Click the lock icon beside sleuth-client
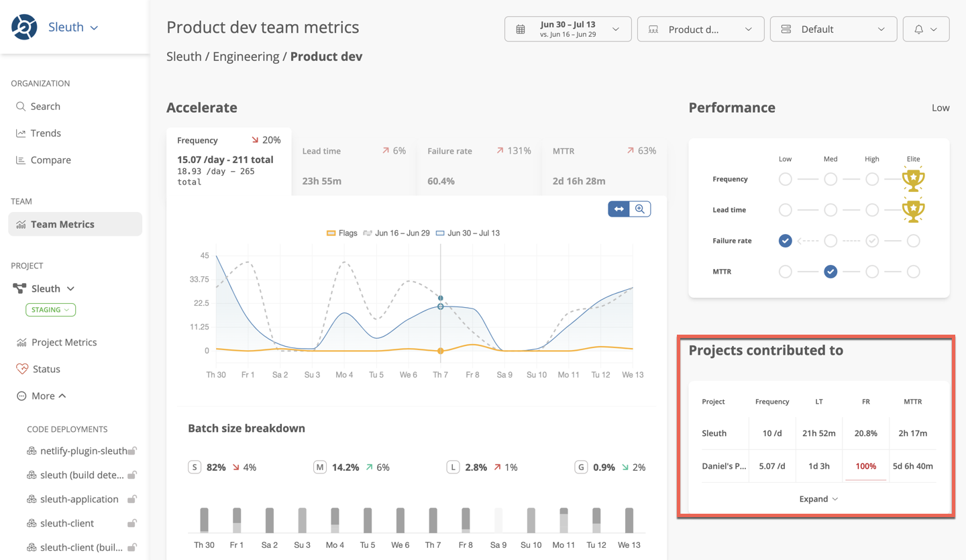Image resolution: width=966 pixels, height=560 pixels. click(x=133, y=523)
